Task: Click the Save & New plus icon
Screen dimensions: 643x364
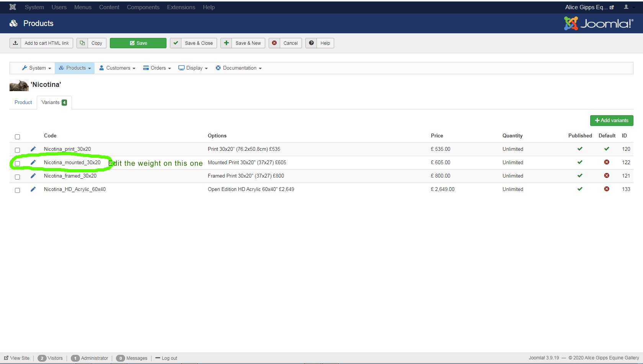Action: click(x=226, y=43)
